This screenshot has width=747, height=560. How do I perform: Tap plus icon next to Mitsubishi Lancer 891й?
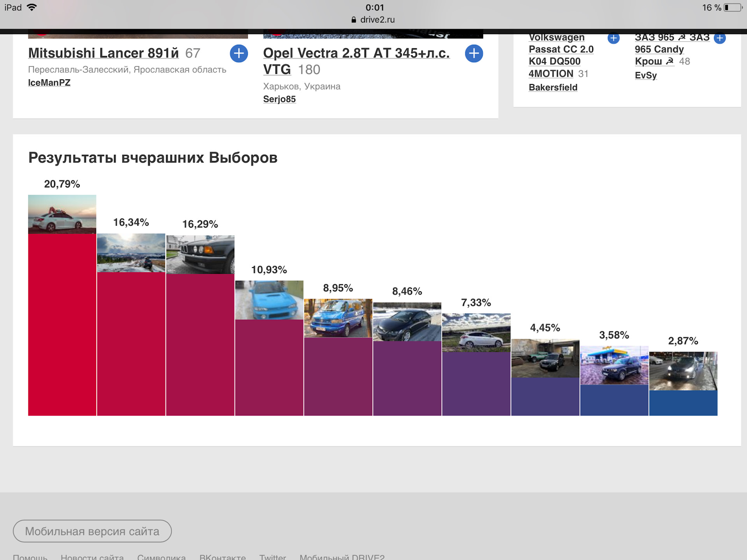239,53
